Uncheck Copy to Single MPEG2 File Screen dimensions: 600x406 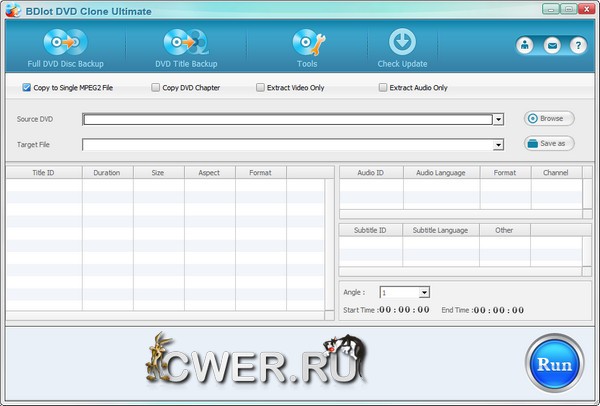27,88
